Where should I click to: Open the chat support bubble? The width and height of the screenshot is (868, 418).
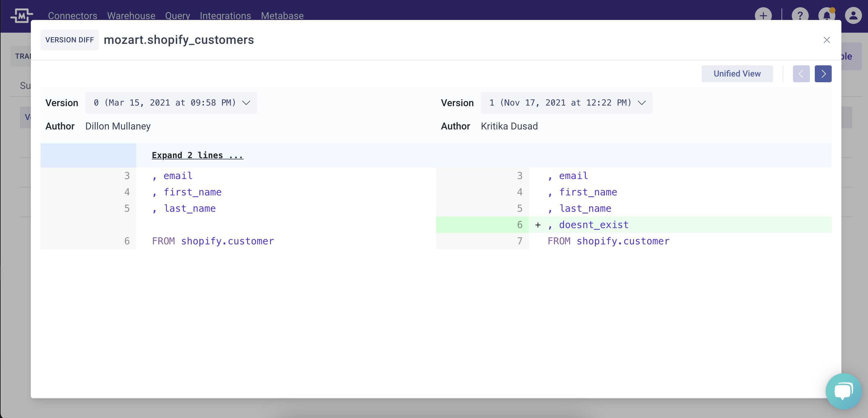coord(844,391)
